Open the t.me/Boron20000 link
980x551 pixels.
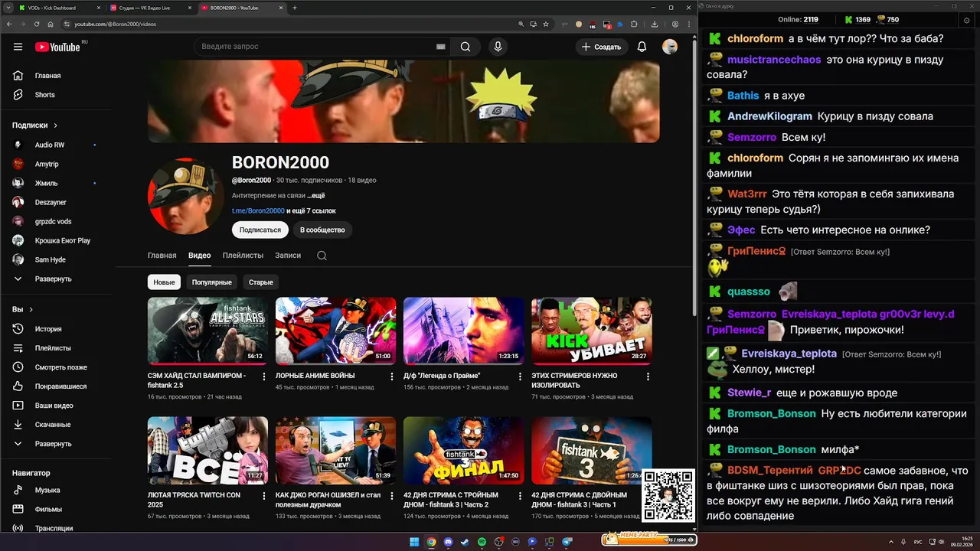(258, 210)
